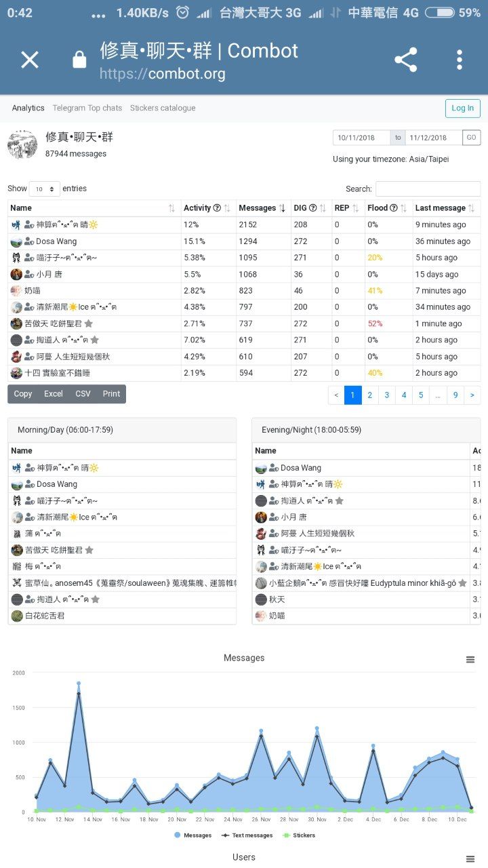Viewport: 488px width, 868px height.
Task: Toggle the Stickers series in legend
Action: coord(300,835)
